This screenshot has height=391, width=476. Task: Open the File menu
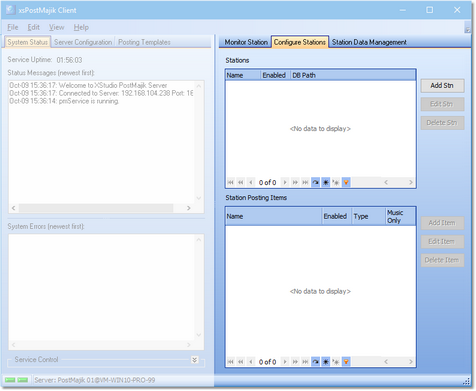pos(13,27)
